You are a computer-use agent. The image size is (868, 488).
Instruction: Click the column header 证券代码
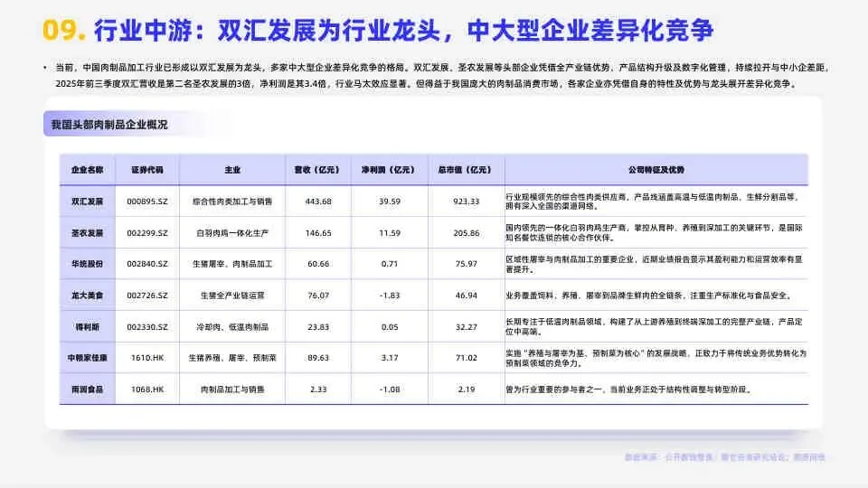(x=147, y=170)
